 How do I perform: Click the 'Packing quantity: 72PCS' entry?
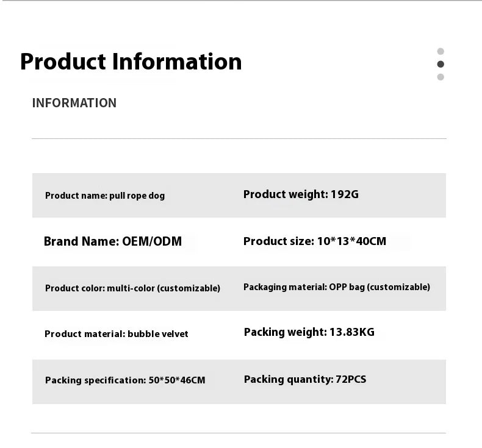tap(305, 379)
